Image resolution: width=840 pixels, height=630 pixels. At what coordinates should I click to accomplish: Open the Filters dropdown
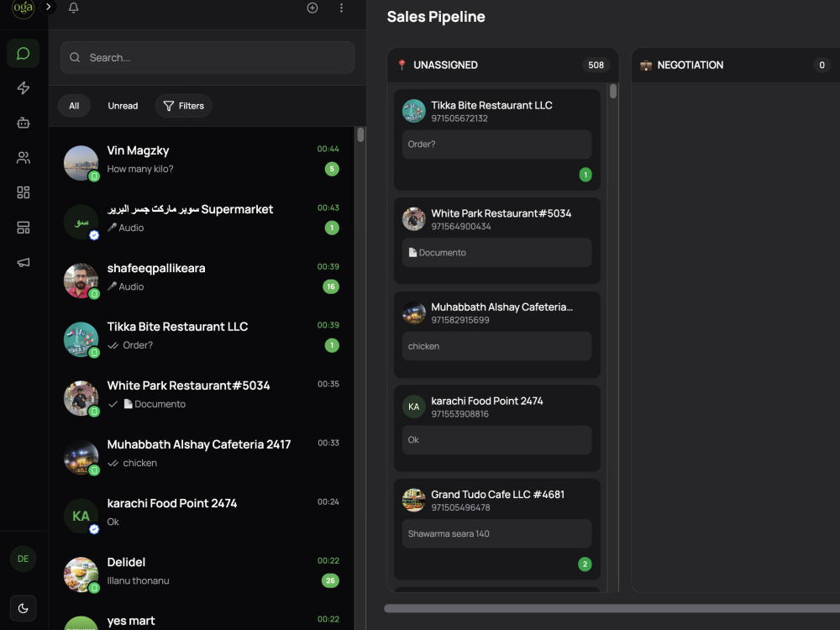point(183,106)
